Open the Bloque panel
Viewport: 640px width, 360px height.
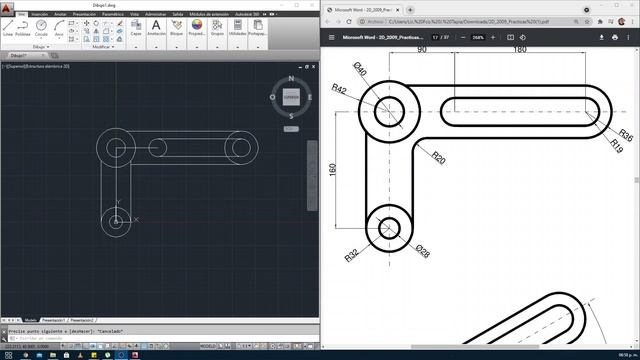[176, 28]
